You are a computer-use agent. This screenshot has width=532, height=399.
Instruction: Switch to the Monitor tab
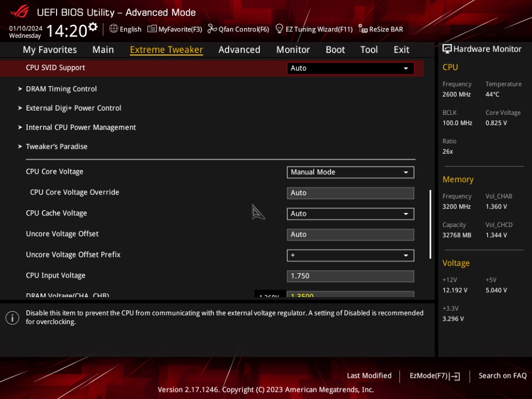(293, 50)
